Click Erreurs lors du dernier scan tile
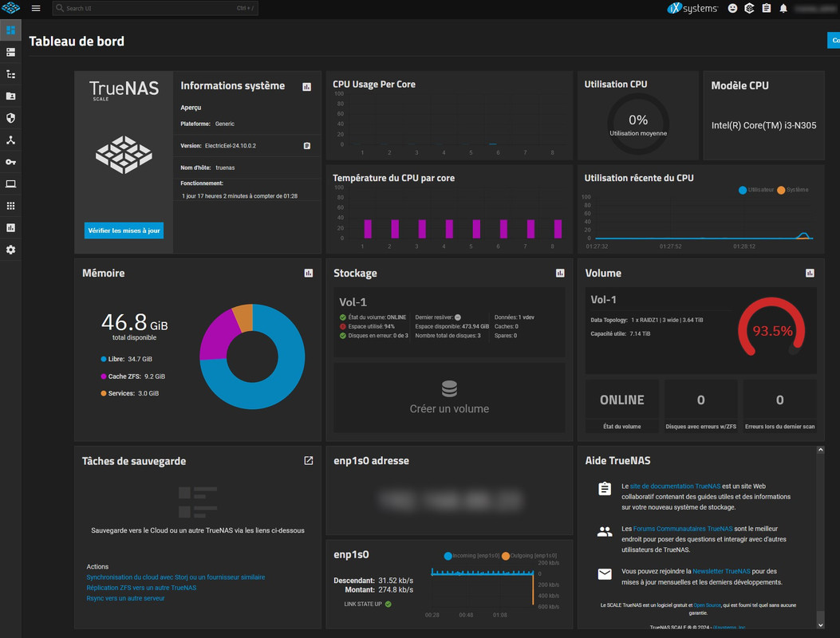This screenshot has height=638, width=840. pyautogui.click(x=780, y=405)
